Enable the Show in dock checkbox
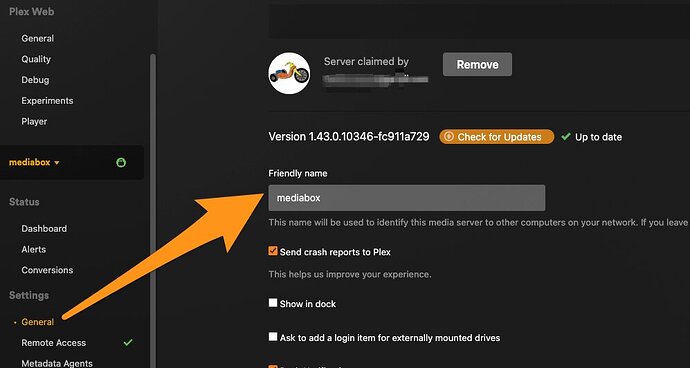 click(x=273, y=303)
